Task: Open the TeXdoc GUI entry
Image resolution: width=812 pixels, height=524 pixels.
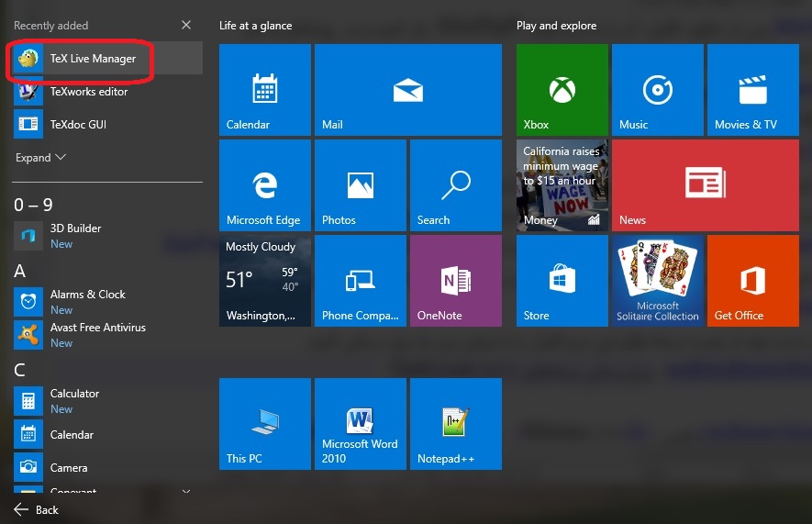Action: coord(78,125)
